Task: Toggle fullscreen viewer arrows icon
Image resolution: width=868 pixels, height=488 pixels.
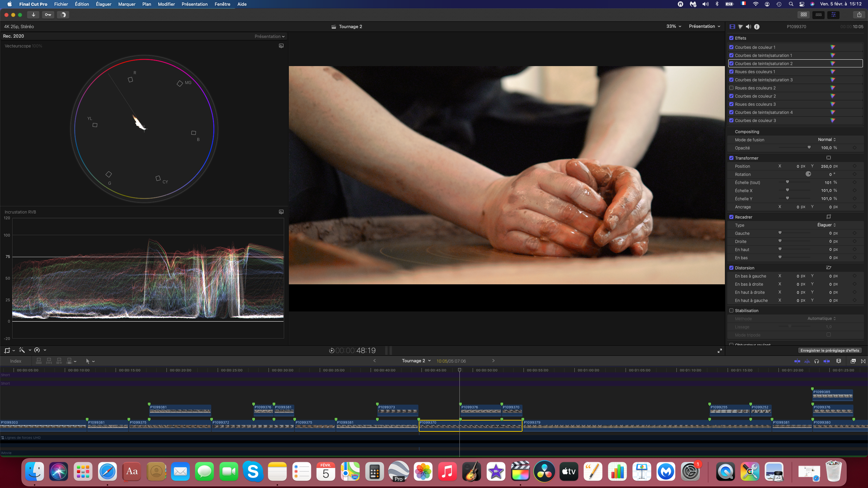Action: 719,351
